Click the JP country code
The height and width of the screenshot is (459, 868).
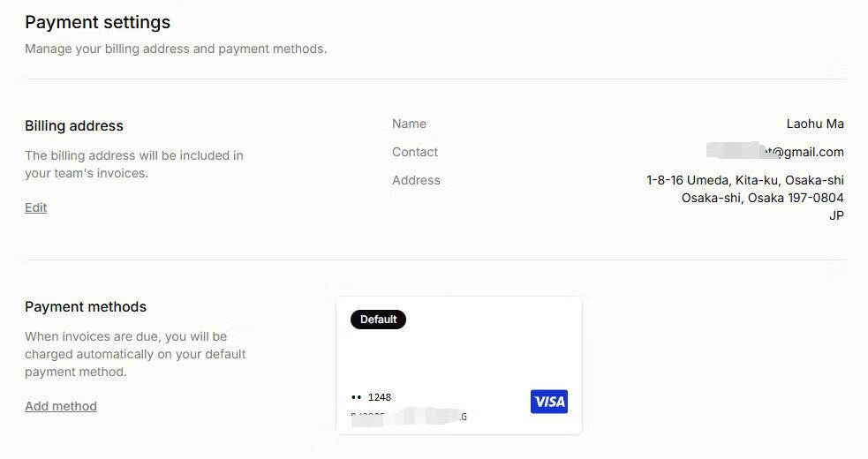click(836, 215)
